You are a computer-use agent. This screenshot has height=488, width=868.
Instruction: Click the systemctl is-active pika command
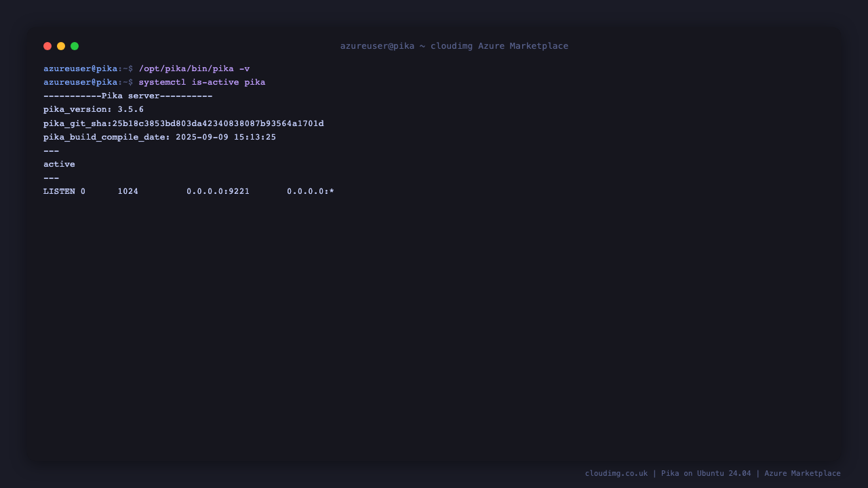tap(202, 82)
